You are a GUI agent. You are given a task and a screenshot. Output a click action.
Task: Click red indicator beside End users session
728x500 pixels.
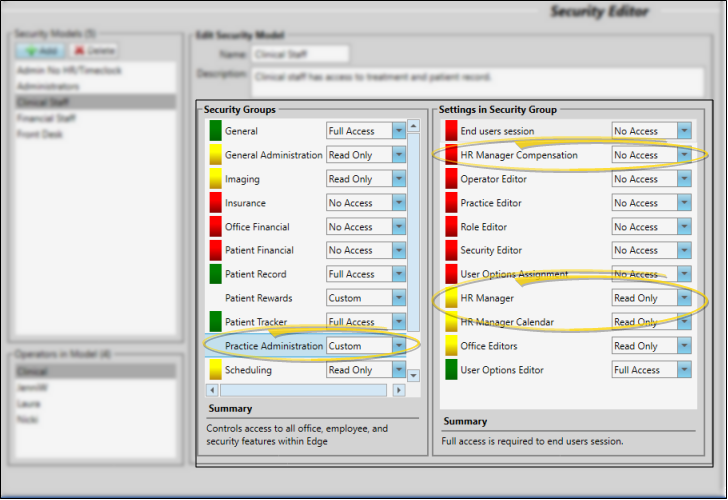450,131
